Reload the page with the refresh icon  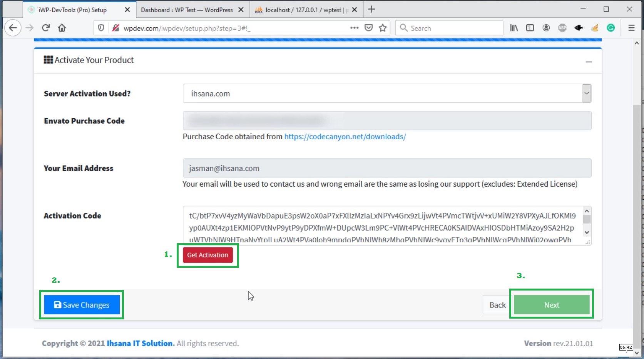click(46, 28)
